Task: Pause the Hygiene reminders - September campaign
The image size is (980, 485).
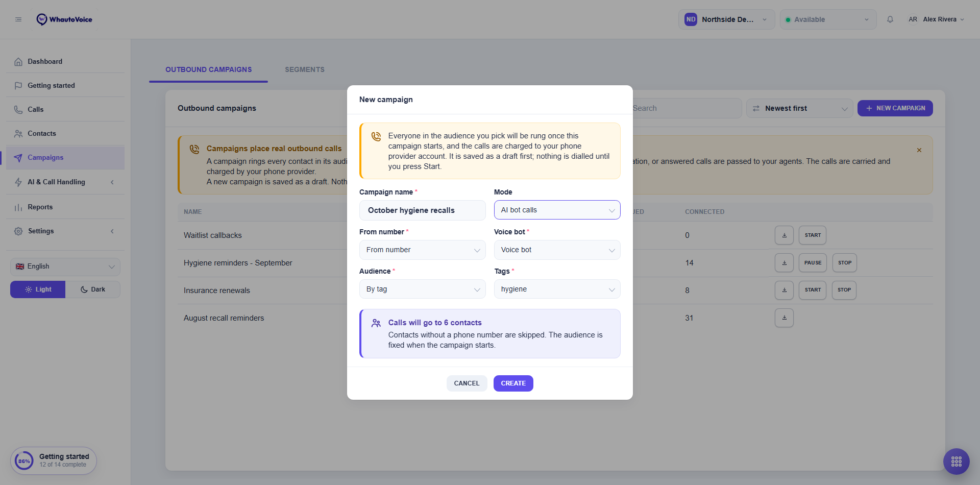Action: point(813,263)
